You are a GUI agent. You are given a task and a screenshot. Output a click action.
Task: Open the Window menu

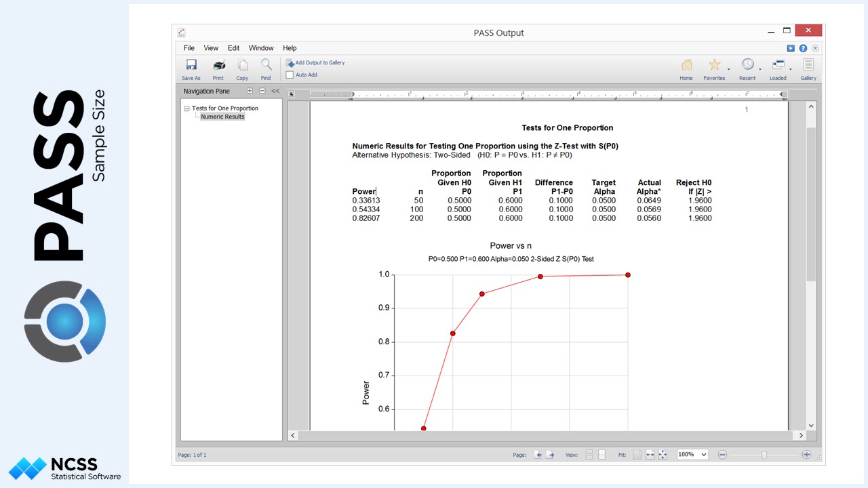[261, 48]
